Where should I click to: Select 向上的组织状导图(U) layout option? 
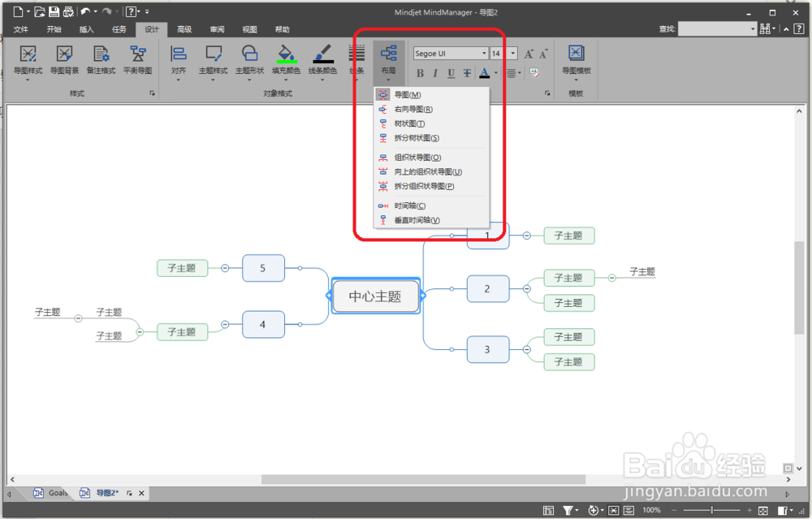[431, 172]
